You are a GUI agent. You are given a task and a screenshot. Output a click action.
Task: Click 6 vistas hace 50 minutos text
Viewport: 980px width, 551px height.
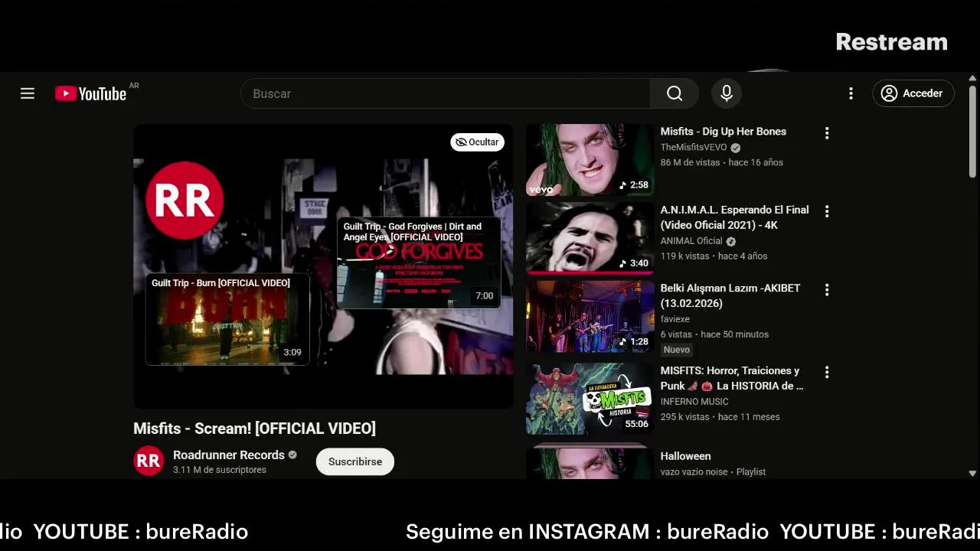pos(714,334)
